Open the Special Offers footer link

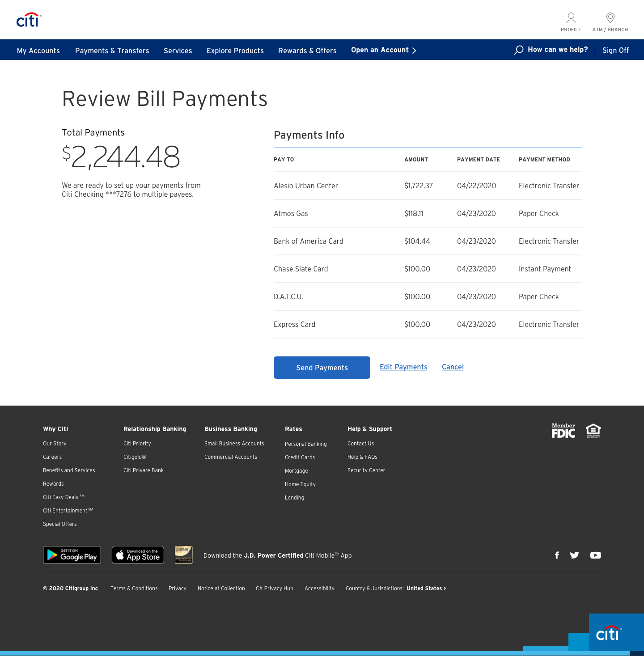pyautogui.click(x=60, y=524)
